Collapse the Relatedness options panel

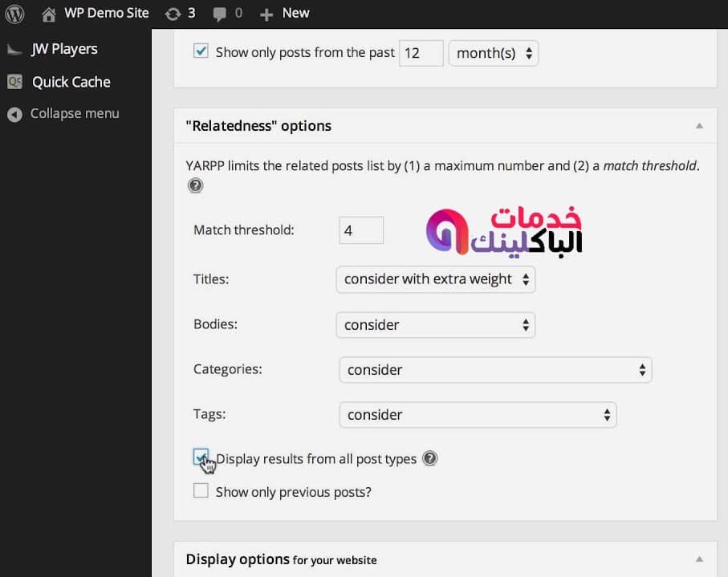(697, 125)
